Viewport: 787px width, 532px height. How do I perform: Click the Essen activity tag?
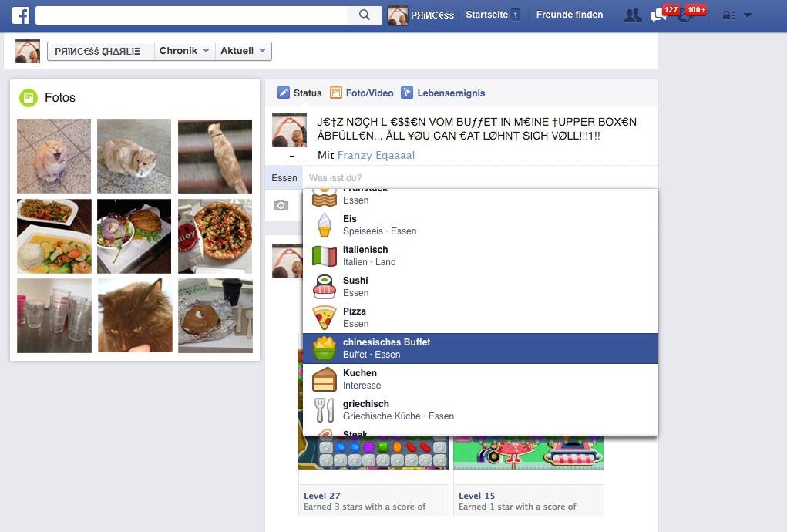(284, 177)
